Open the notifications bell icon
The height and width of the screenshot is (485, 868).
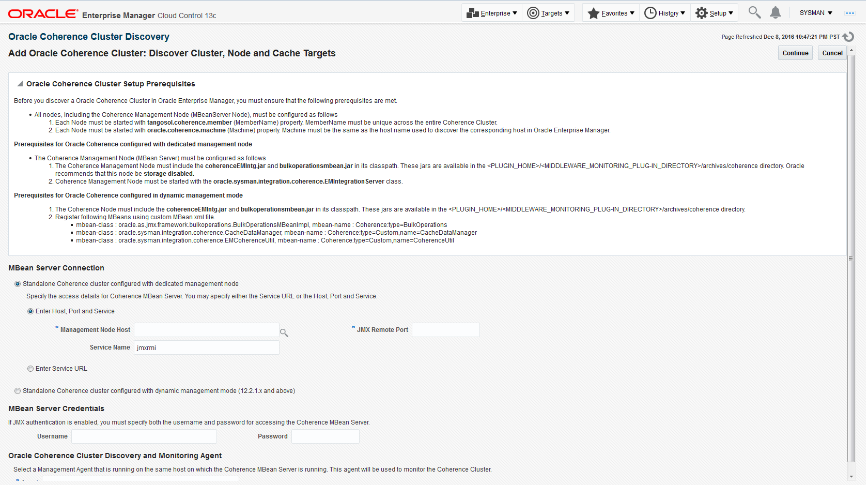(x=775, y=12)
